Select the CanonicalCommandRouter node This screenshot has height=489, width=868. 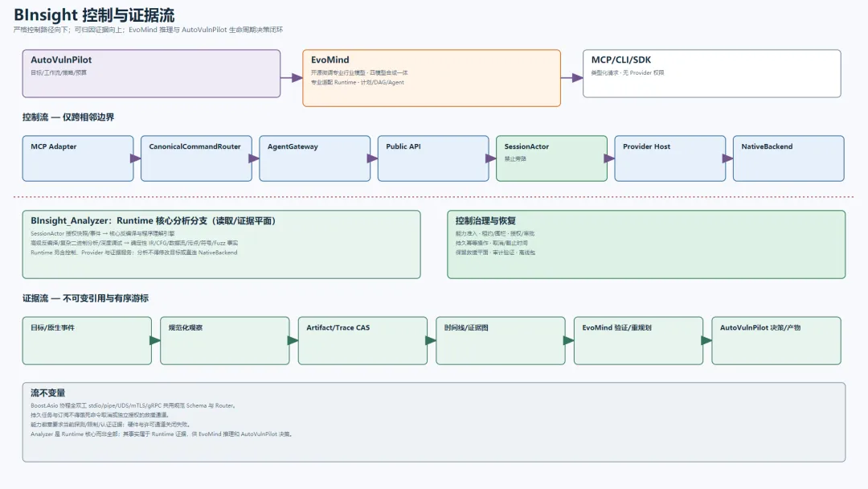click(x=196, y=158)
